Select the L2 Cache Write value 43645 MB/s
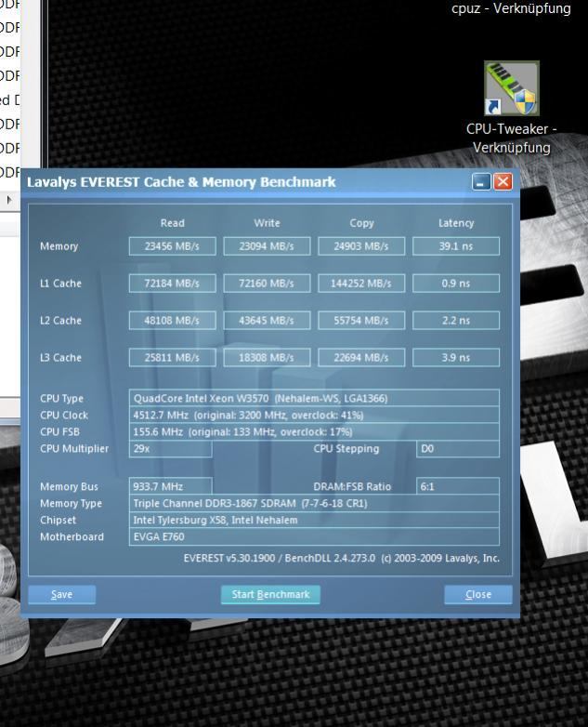The height and width of the screenshot is (727, 588). coord(267,321)
